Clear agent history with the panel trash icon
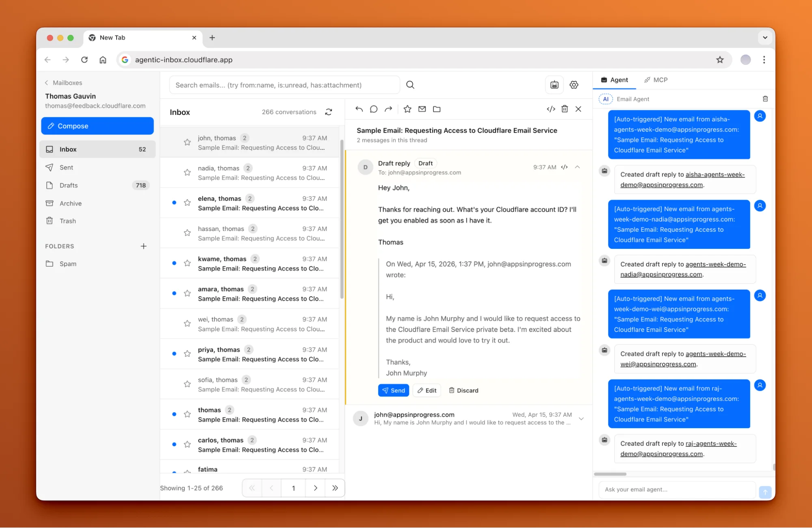 click(x=765, y=99)
